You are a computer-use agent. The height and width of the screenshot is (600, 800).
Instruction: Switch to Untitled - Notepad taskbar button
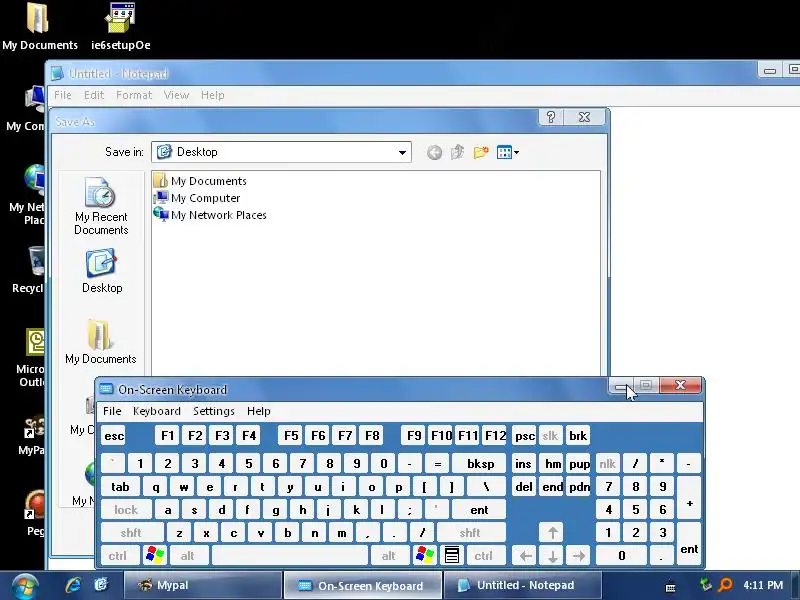(522, 585)
